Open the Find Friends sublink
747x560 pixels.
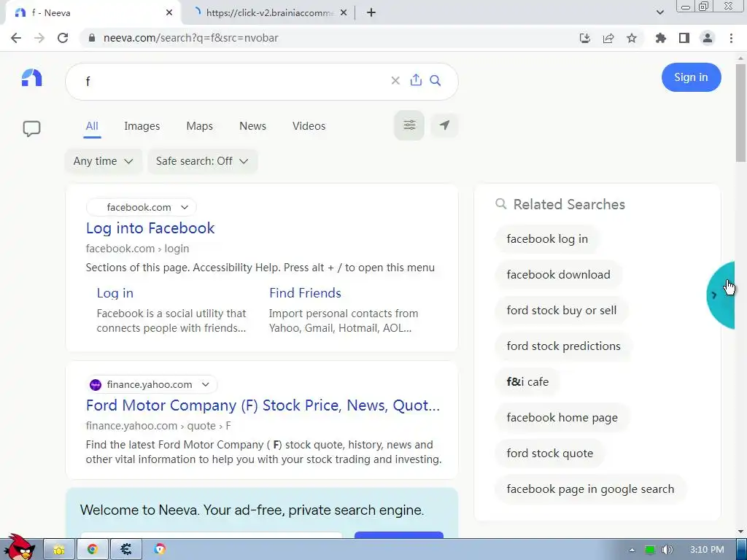305,293
